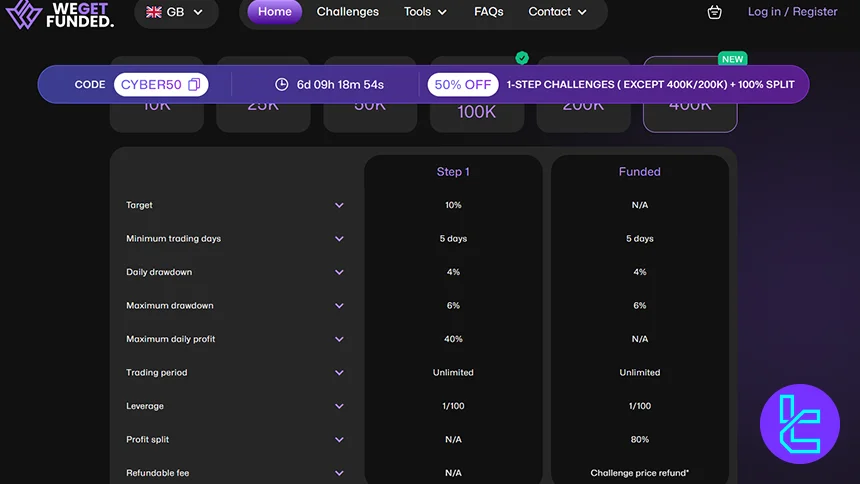Click the countdown clock icon
The height and width of the screenshot is (484, 860).
[282, 85]
